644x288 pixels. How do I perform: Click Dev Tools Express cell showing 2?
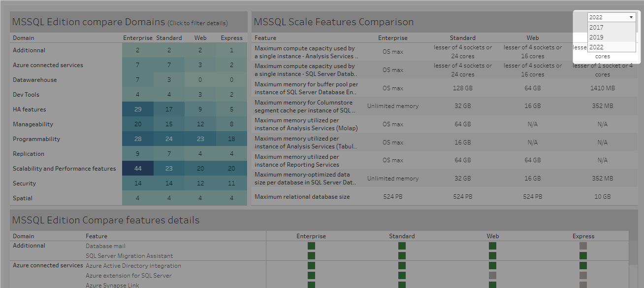[231, 94]
